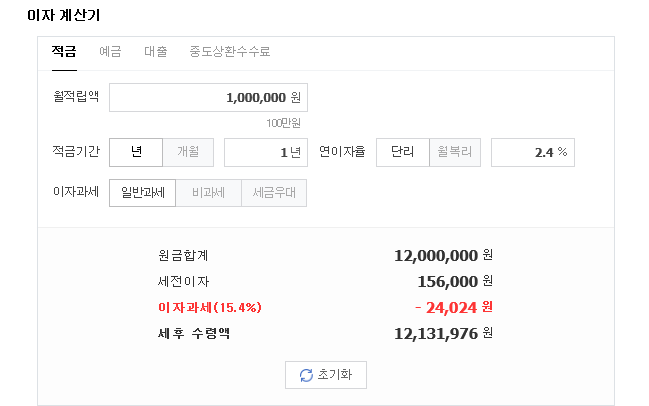Select 일반과세 tax option
Screen dimensions: 649x406
click(142, 193)
